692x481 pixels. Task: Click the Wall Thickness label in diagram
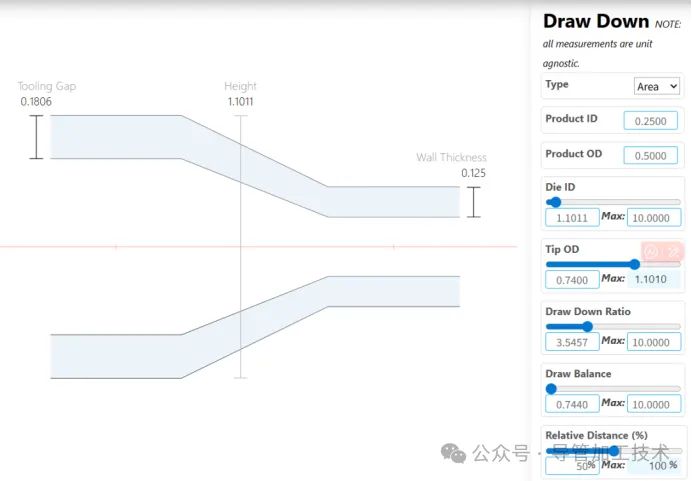pyautogui.click(x=451, y=157)
